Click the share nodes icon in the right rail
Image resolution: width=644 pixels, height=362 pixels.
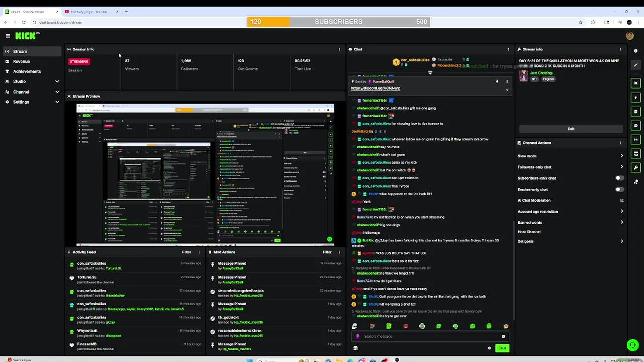[636, 182]
